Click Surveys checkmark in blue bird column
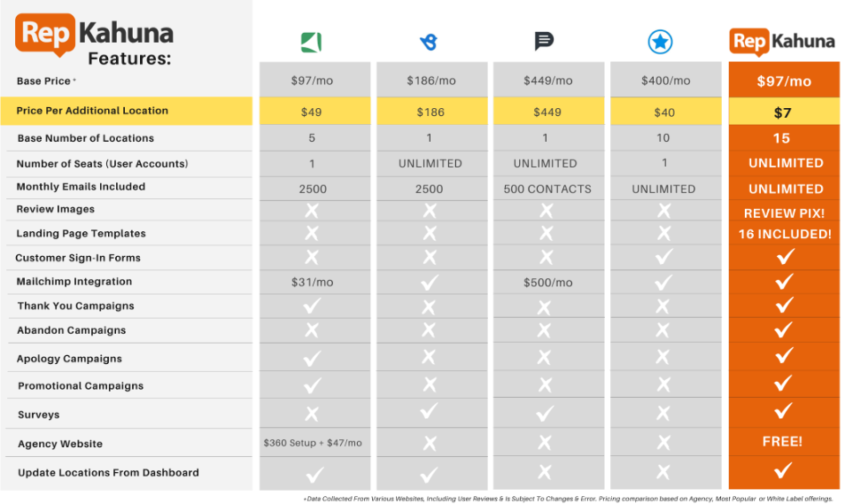845x504 pixels. click(x=429, y=411)
